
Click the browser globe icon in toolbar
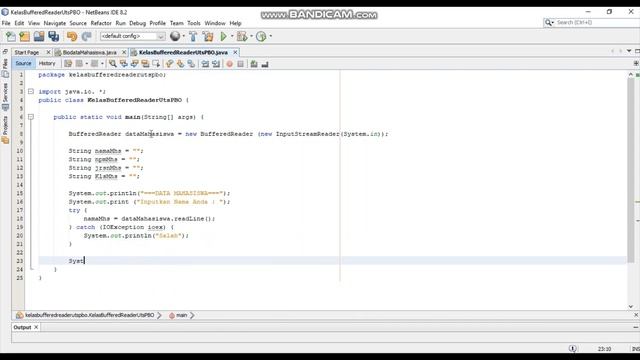tap(175, 36)
